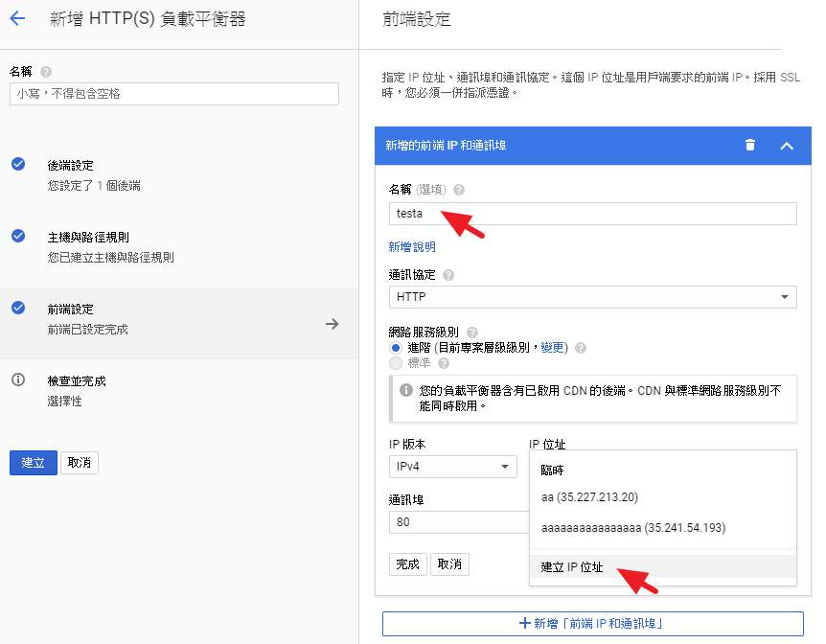This screenshot has width=826, height=644.
Task: Choose 建立 IP 位址 from the list
Action: click(572, 566)
